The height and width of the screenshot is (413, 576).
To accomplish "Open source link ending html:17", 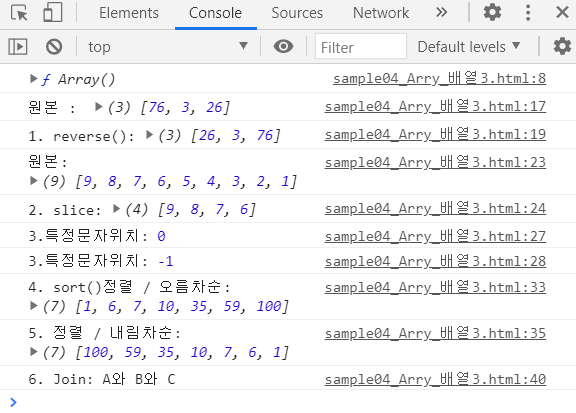I will point(435,107).
